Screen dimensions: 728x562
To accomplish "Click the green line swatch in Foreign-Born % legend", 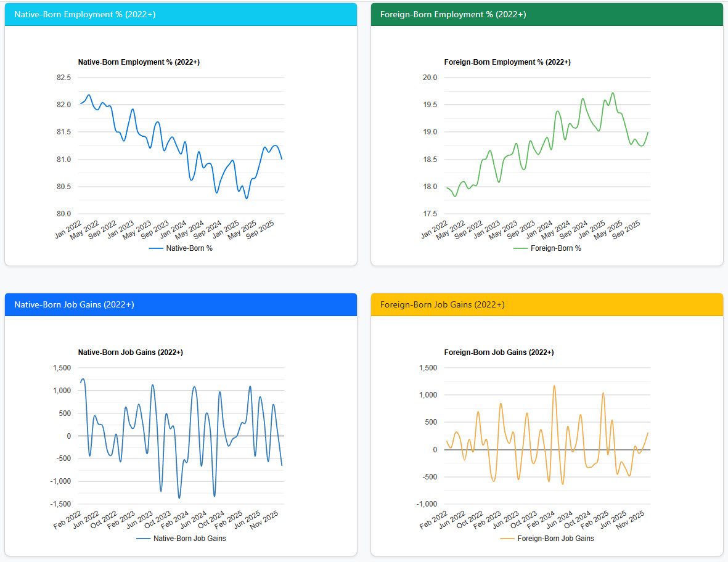I will coord(521,248).
